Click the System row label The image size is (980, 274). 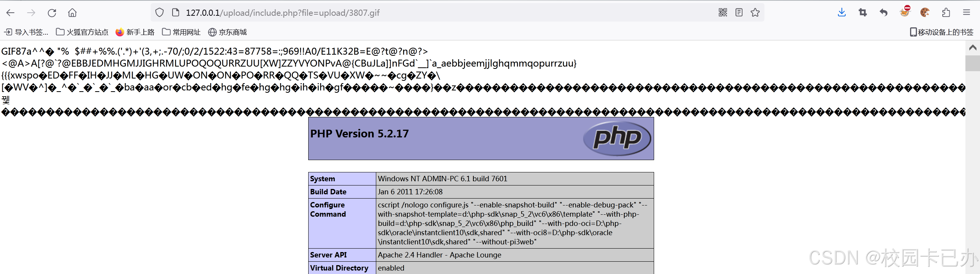342,179
